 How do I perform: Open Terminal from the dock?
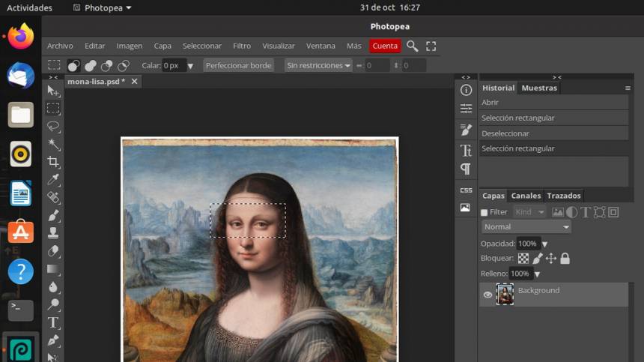point(20,310)
